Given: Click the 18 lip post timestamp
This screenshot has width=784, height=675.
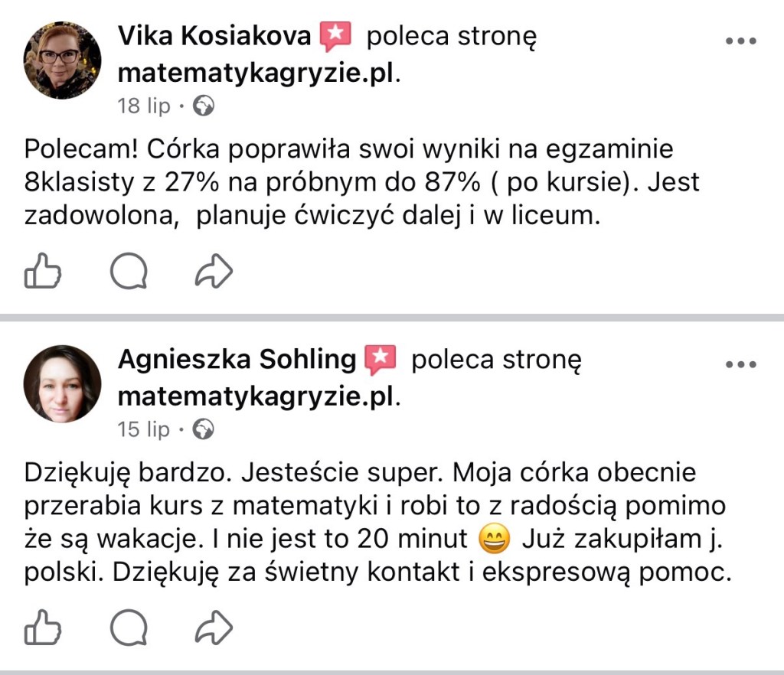Looking at the screenshot, I should coord(144,106).
